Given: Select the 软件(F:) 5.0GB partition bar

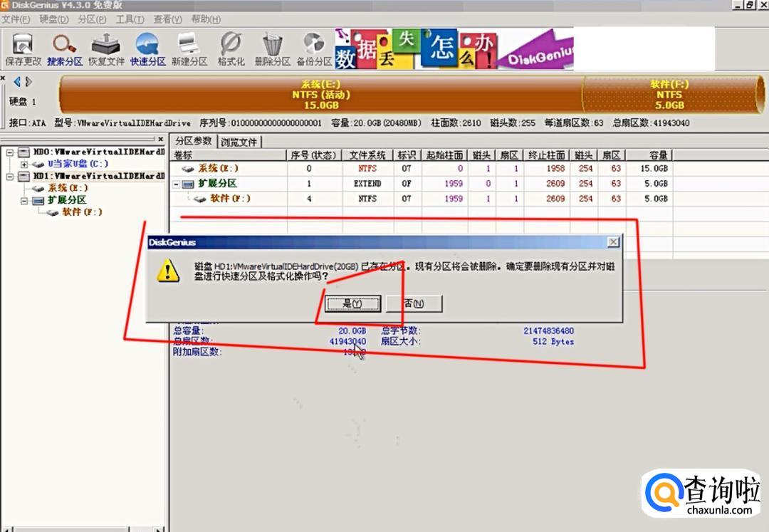Looking at the screenshot, I should (670, 94).
